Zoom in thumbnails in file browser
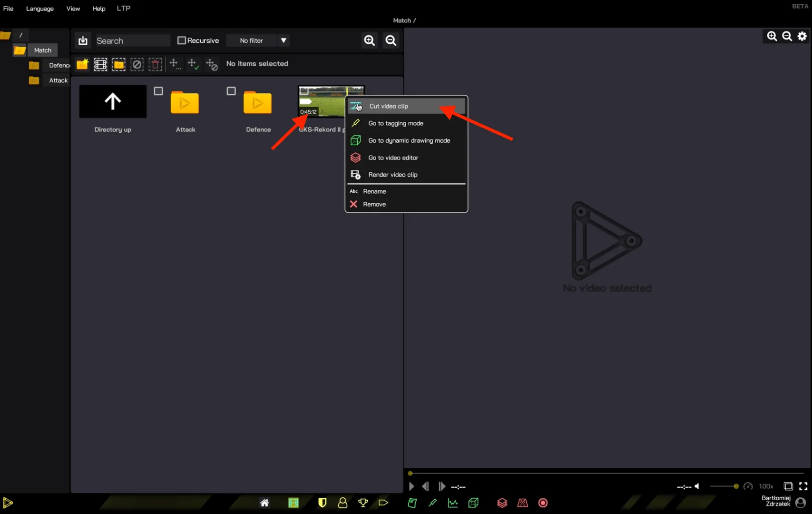Image resolution: width=812 pixels, height=514 pixels. pyautogui.click(x=369, y=40)
